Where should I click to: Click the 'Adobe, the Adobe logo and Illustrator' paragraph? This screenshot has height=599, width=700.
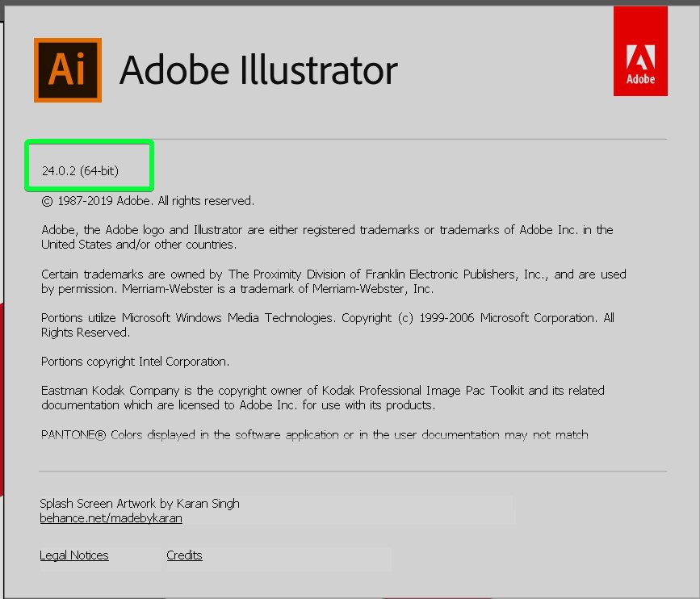pos(327,237)
